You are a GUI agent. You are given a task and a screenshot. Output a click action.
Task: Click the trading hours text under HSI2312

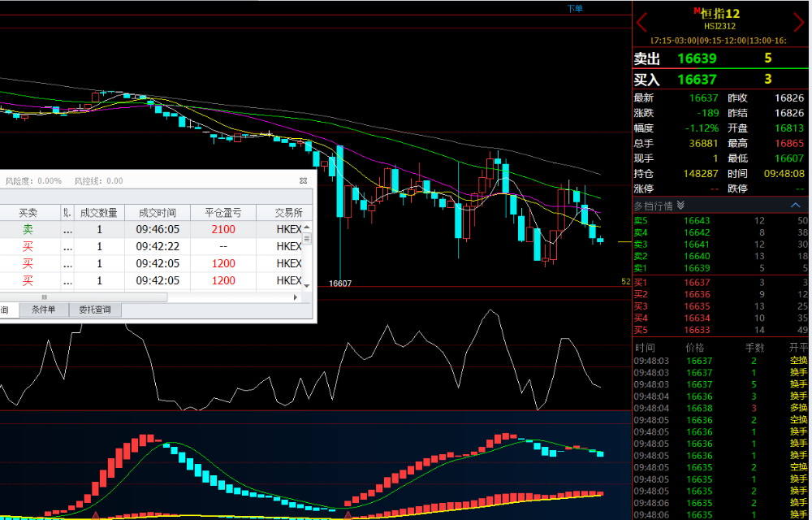719,41
